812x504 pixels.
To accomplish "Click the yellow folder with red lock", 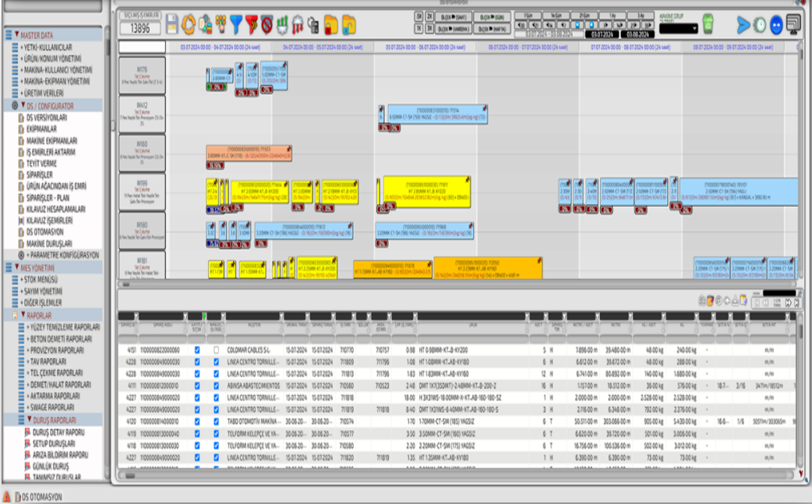I will tap(330, 25).
